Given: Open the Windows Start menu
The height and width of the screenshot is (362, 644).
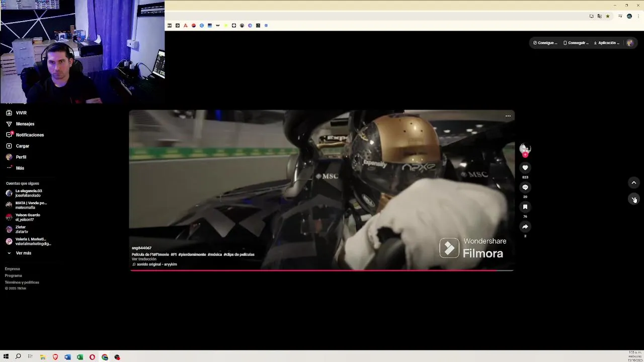Looking at the screenshot, I should click(6, 357).
